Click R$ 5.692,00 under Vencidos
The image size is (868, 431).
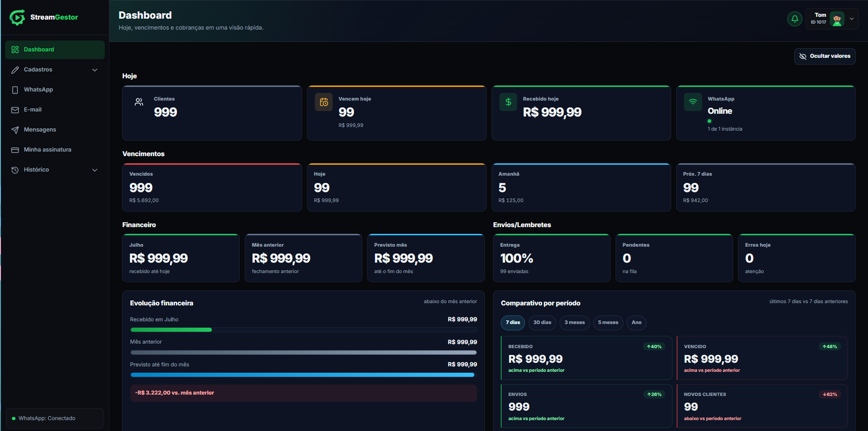point(144,200)
